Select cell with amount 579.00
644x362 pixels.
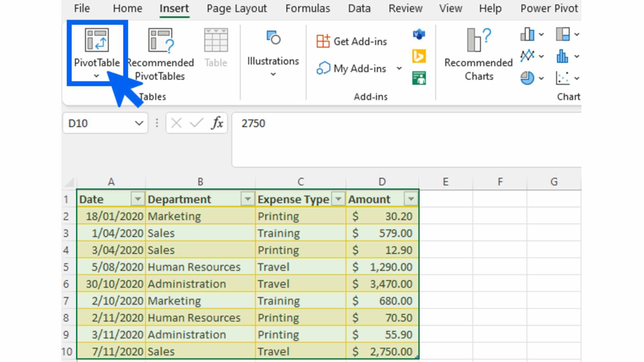click(382, 233)
